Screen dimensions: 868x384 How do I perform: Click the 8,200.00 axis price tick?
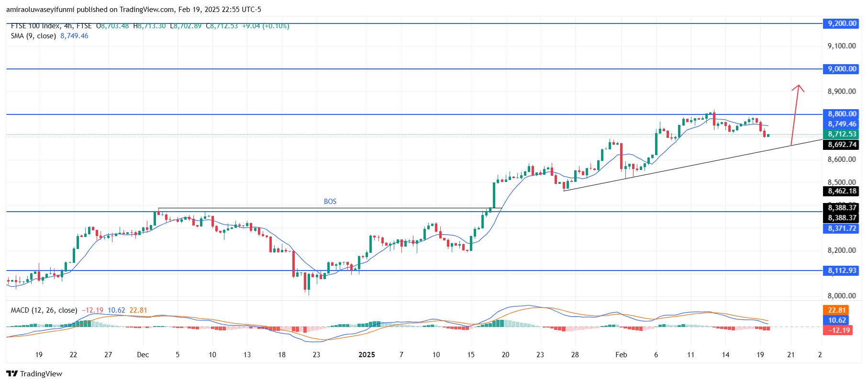click(842, 250)
